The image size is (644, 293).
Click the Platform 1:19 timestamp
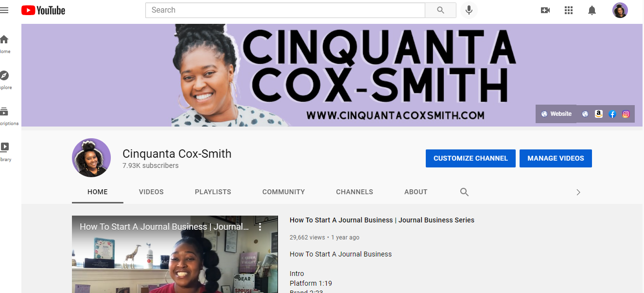[x=311, y=283]
